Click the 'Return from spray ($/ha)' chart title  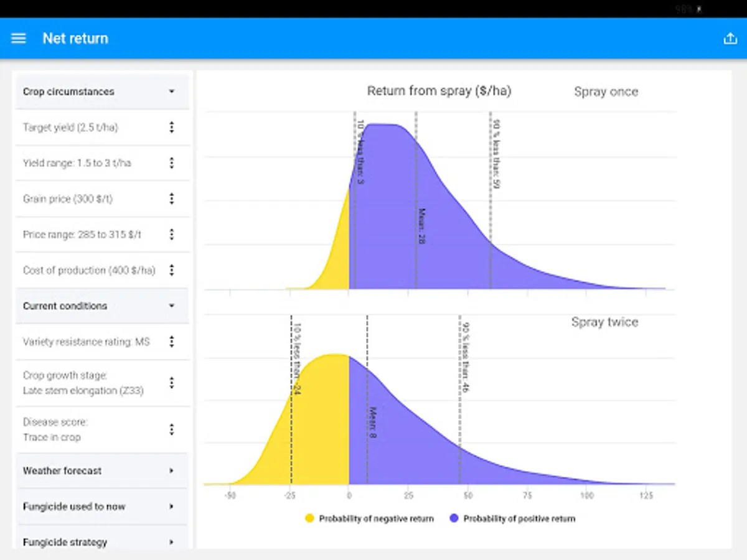click(x=439, y=91)
